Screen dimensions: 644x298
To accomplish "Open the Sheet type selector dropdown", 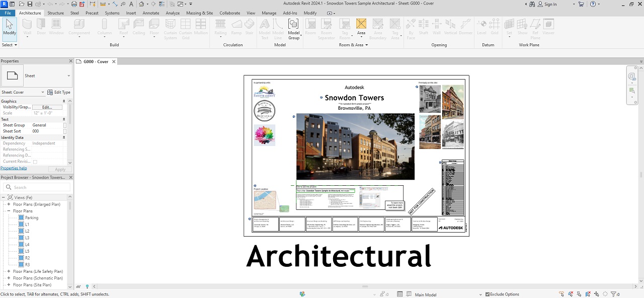I will coord(68,76).
